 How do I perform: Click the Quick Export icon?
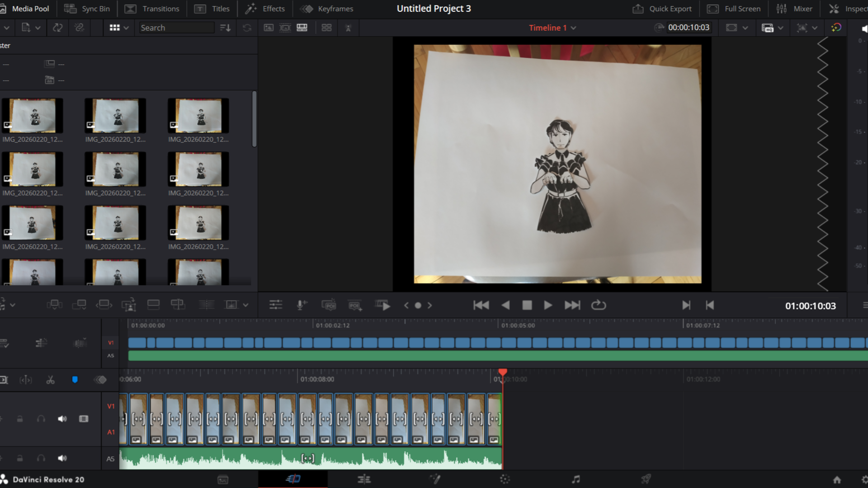pyautogui.click(x=637, y=9)
